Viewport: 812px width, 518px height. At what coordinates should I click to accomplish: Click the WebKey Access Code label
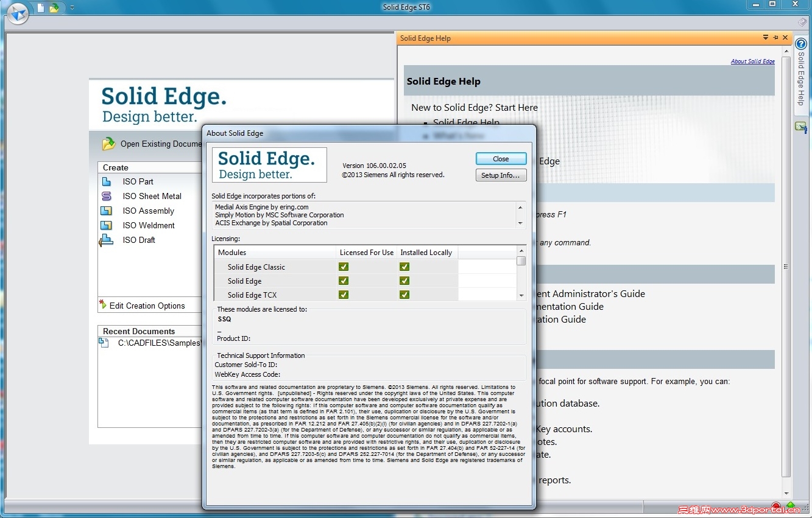pyautogui.click(x=247, y=375)
